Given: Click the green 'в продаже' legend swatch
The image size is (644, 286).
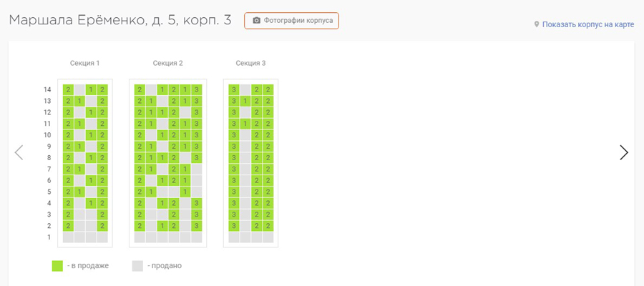Looking at the screenshot, I should point(57,265).
